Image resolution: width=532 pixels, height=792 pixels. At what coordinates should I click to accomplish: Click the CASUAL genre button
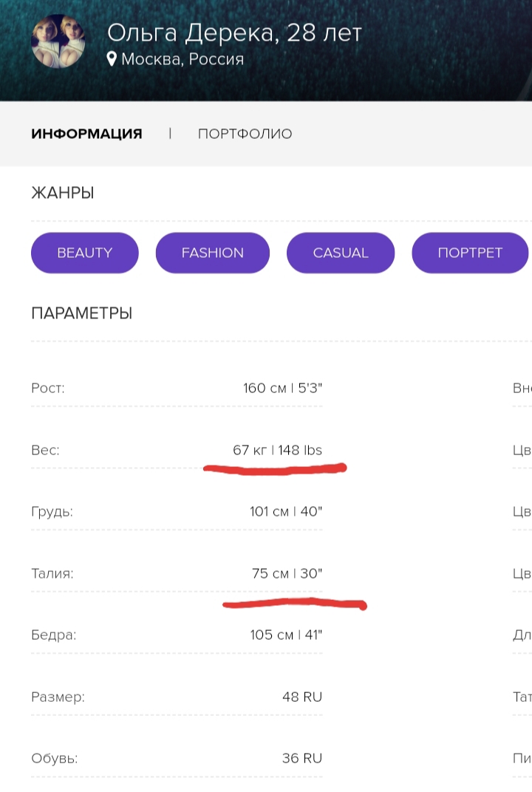coord(340,253)
